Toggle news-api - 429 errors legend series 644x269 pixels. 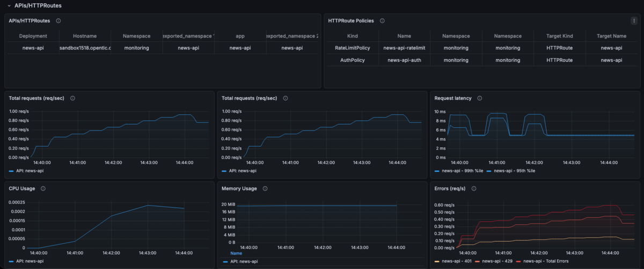click(496, 261)
